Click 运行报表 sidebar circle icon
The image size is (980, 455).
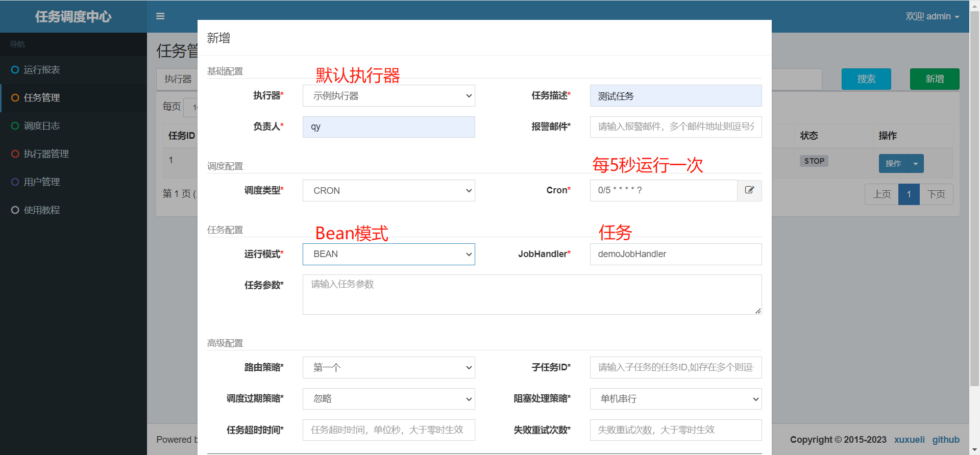point(15,70)
